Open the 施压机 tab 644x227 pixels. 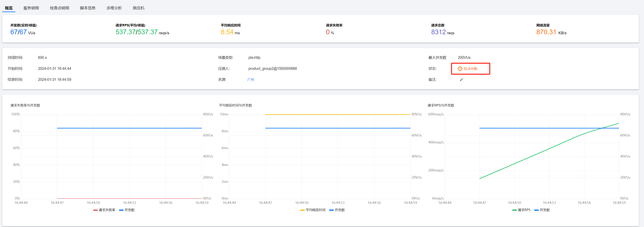[138, 8]
